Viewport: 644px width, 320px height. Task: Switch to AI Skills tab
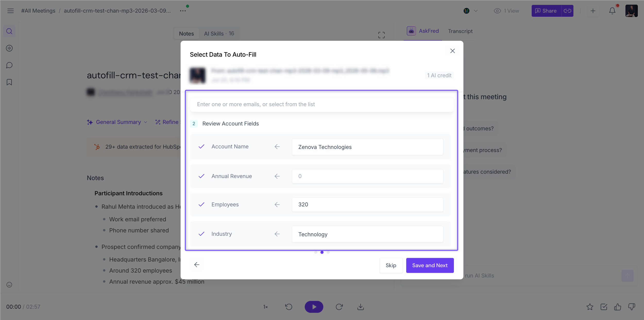point(219,34)
